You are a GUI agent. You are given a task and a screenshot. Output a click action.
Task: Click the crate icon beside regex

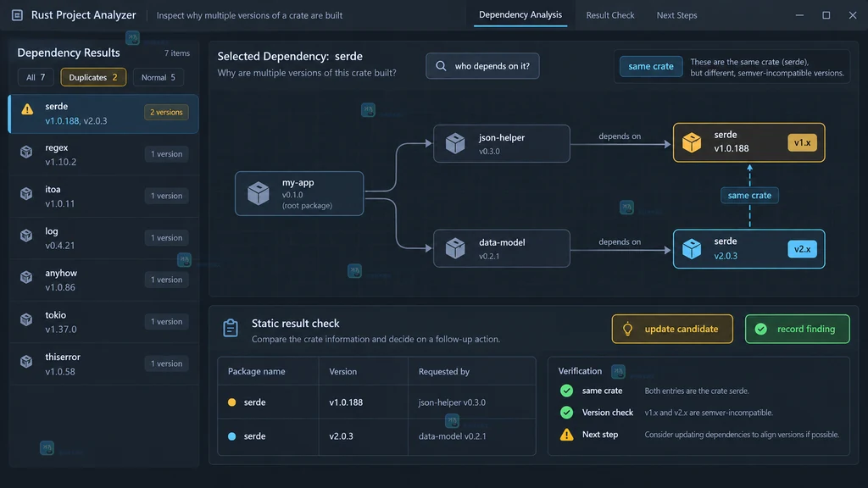[x=26, y=152]
